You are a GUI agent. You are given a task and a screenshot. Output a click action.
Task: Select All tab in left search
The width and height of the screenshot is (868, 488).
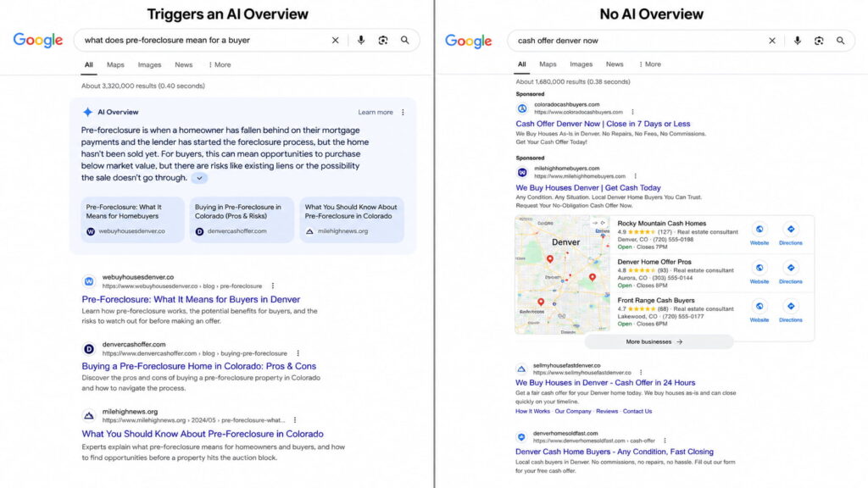pyautogui.click(x=88, y=64)
